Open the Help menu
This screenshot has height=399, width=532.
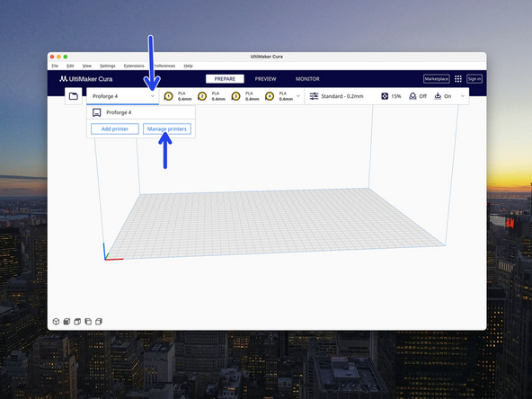pos(189,66)
